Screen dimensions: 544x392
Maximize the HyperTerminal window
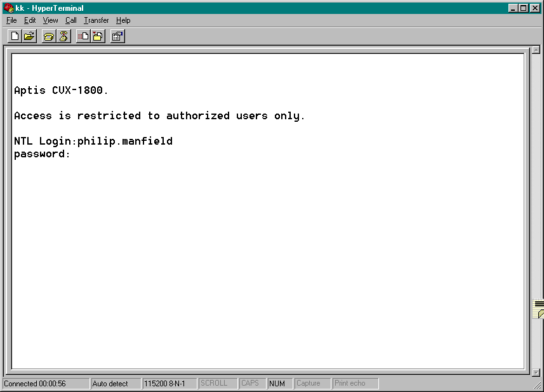pyautogui.click(x=524, y=8)
